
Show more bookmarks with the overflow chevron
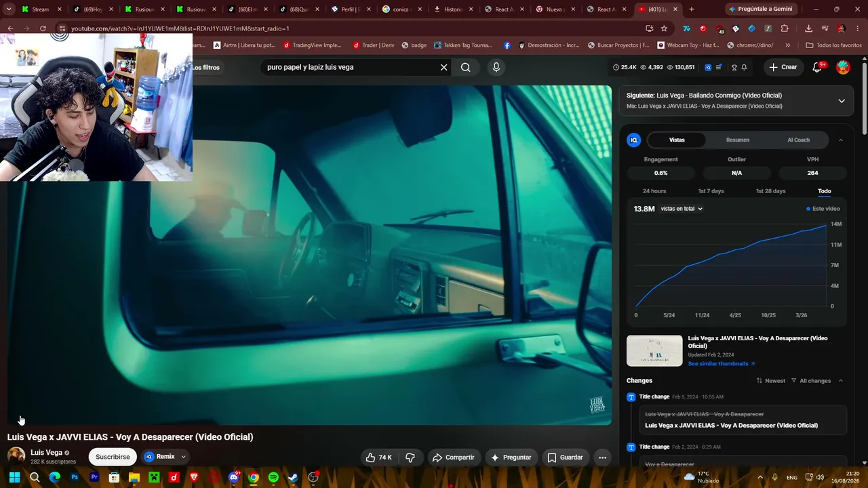coord(787,45)
